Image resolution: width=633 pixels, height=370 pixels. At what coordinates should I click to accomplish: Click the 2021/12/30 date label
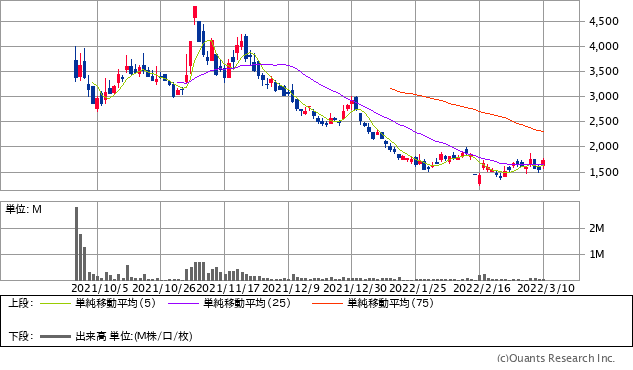click(x=355, y=288)
